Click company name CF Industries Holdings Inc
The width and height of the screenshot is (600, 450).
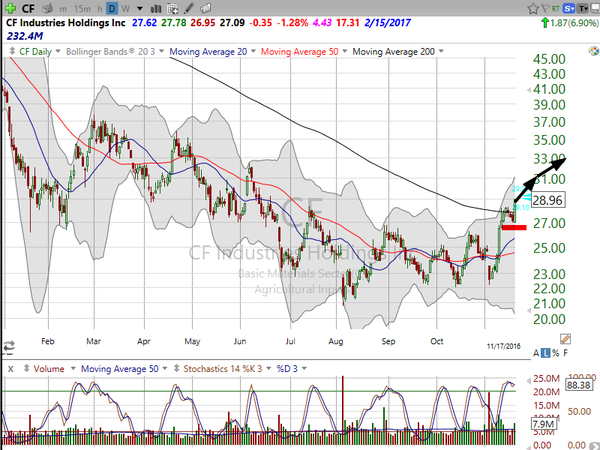tap(65, 23)
